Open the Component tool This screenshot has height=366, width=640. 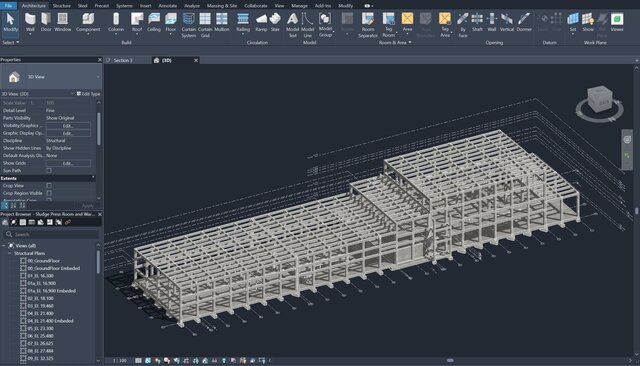point(88,22)
